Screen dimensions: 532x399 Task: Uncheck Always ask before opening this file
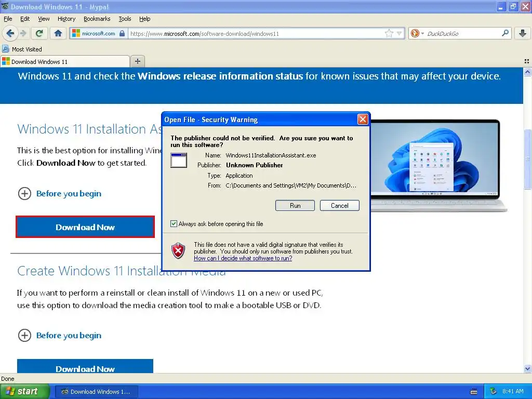pos(174,223)
